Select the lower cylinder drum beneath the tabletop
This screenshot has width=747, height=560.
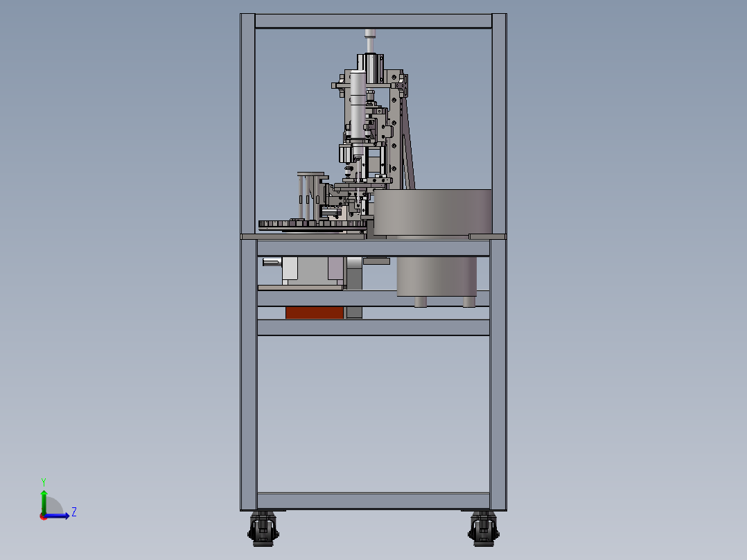pos(437,277)
